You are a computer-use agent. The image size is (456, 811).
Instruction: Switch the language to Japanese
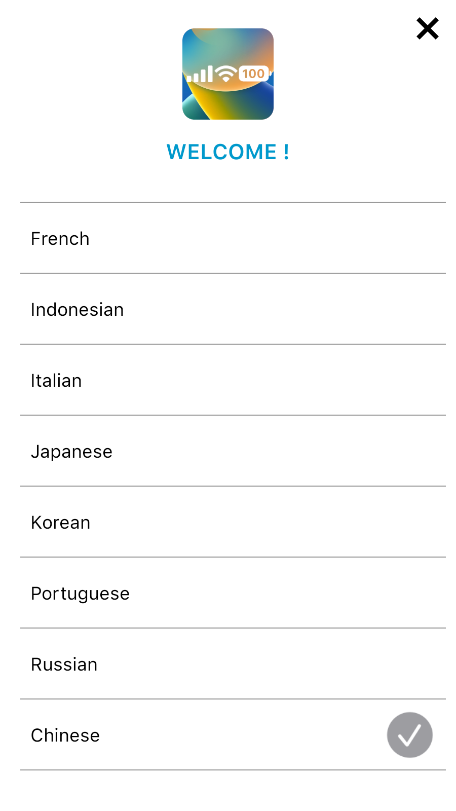[x=233, y=451]
